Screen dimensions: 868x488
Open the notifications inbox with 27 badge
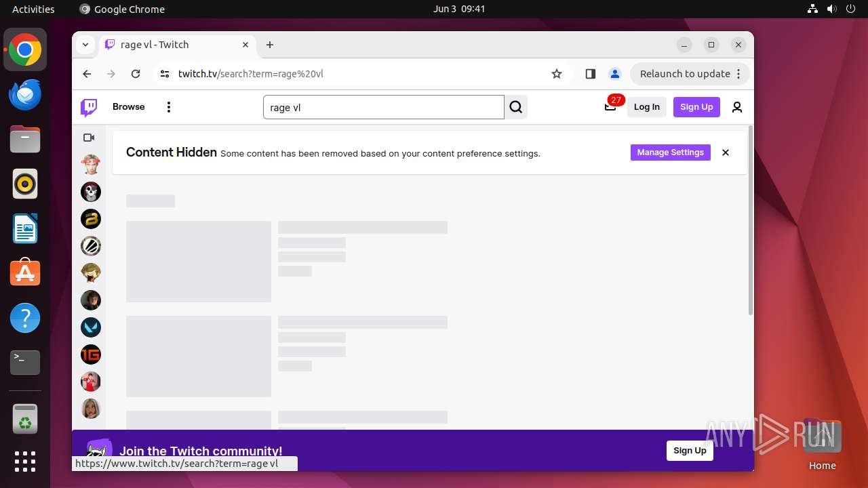pos(610,106)
